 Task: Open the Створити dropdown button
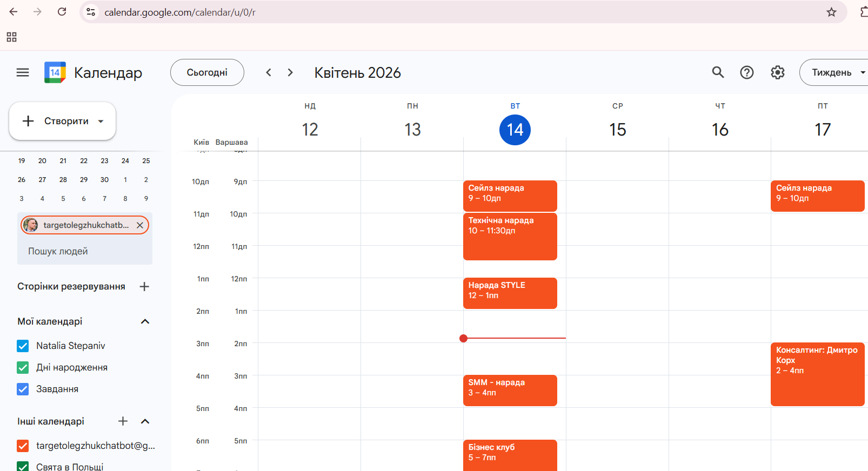(x=63, y=121)
